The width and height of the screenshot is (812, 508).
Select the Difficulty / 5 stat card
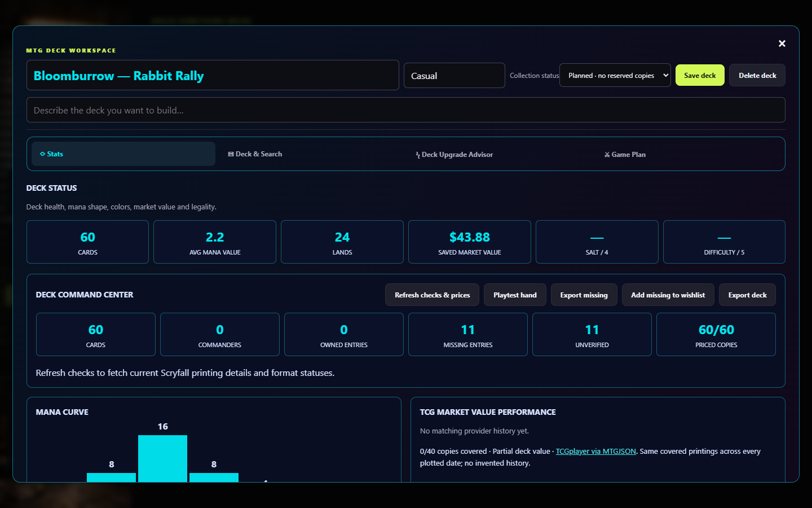724,242
